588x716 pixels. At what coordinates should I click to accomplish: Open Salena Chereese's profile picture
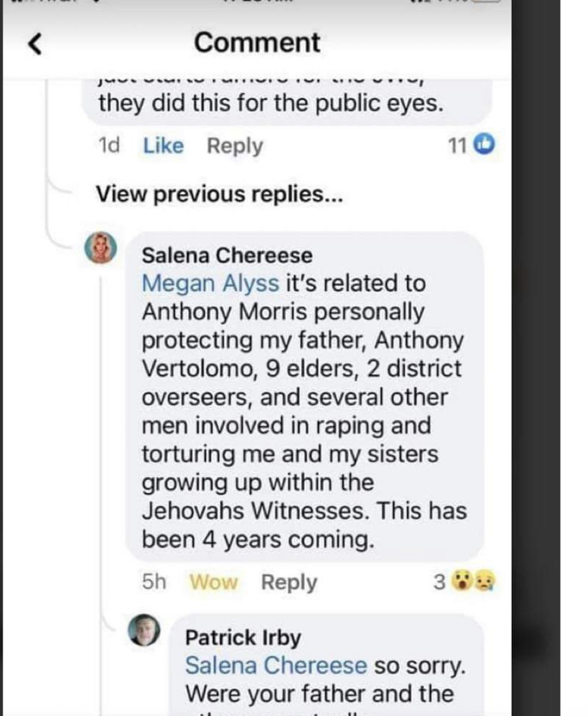coord(101,248)
